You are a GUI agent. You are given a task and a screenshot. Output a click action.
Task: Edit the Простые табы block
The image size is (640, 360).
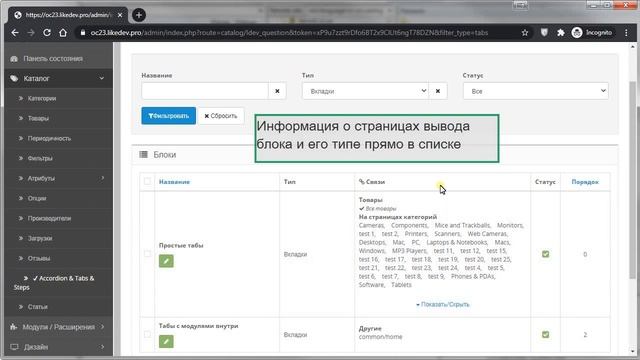click(166, 261)
